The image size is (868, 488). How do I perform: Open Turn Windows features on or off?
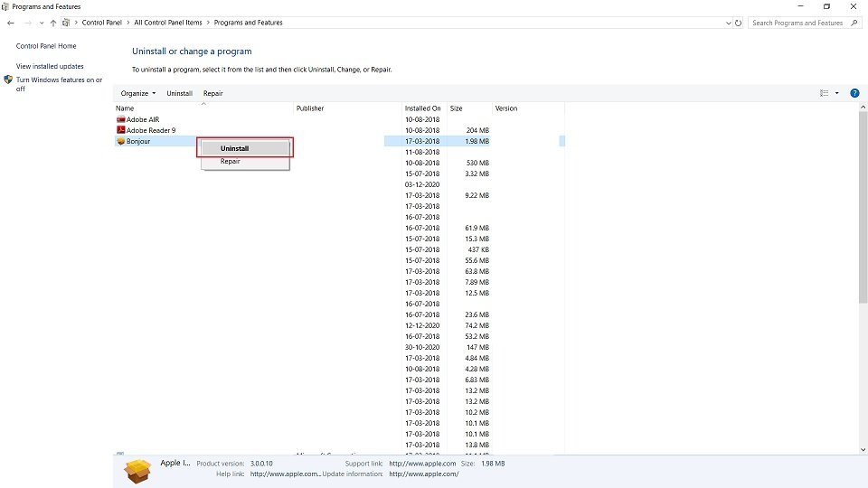click(59, 84)
